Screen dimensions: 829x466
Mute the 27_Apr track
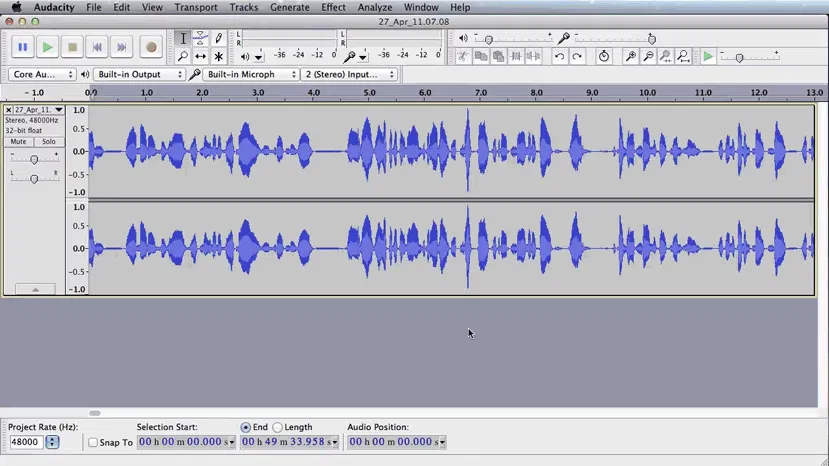click(19, 142)
